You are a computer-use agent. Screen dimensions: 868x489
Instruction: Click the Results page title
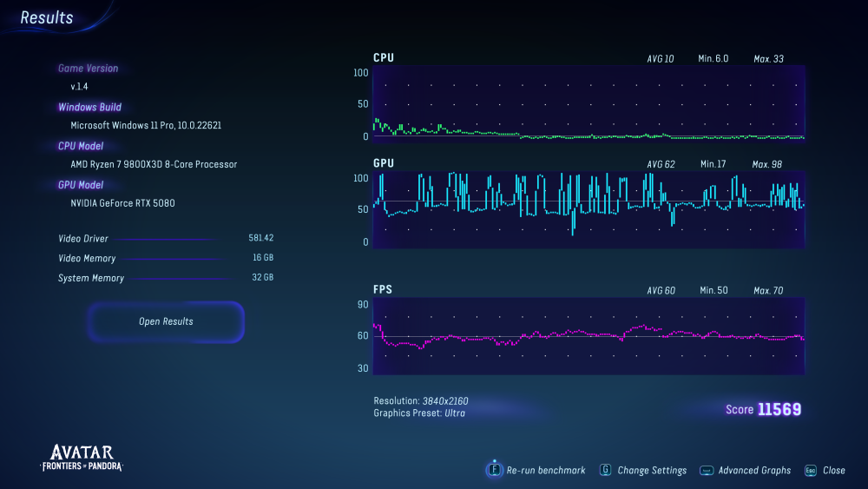coord(47,18)
